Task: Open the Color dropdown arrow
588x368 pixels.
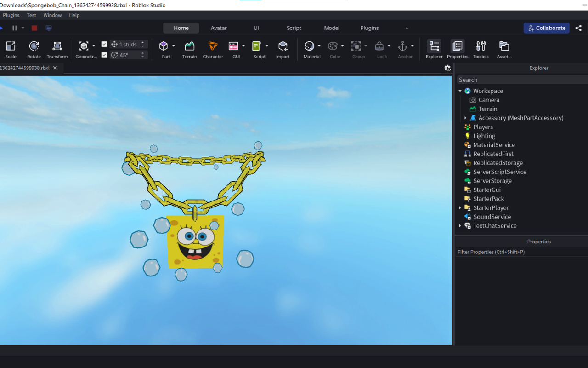Action: click(342, 46)
